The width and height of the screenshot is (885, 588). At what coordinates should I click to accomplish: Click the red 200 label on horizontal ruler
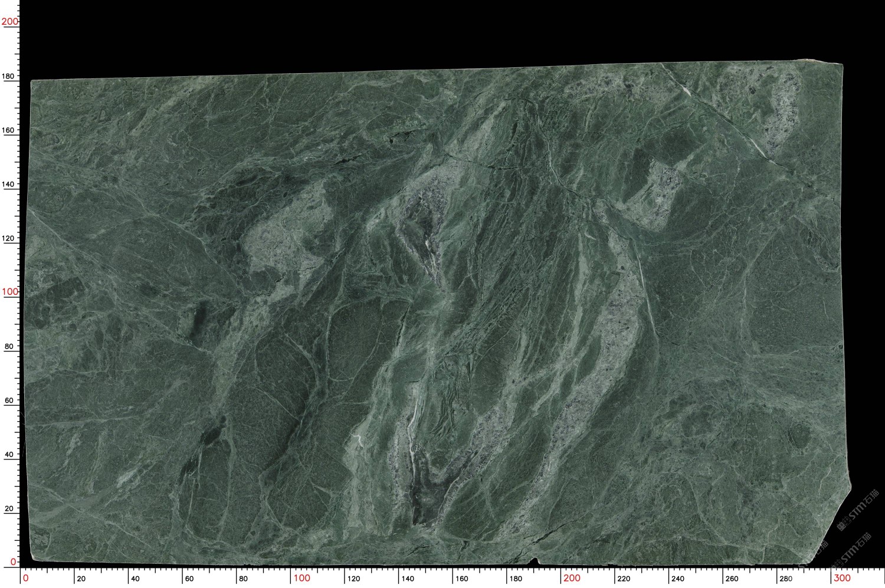pyautogui.click(x=572, y=578)
